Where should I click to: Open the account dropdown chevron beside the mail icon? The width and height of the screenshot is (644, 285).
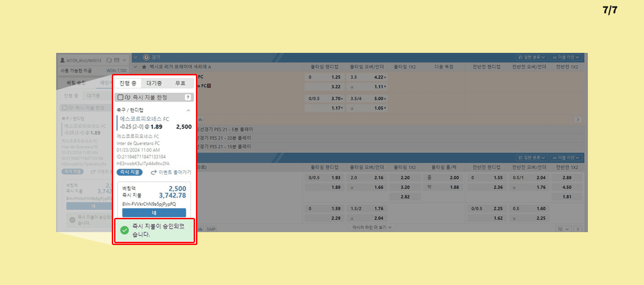[x=125, y=60]
